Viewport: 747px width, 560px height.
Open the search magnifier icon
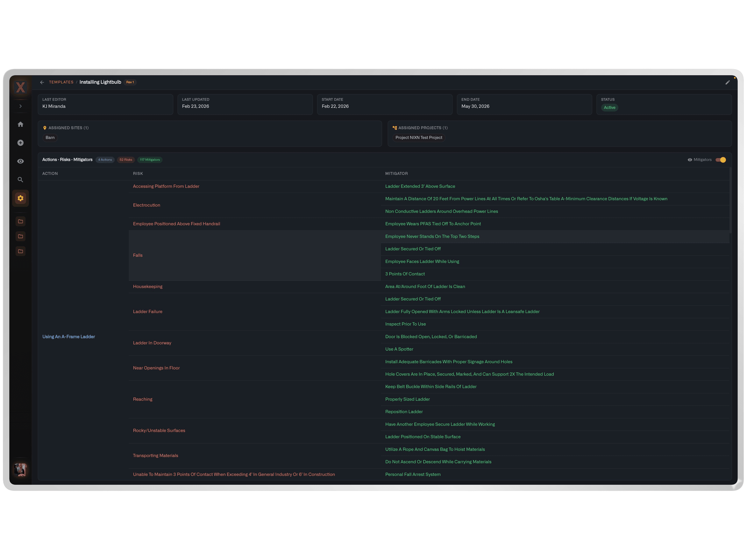pyautogui.click(x=21, y=180)
